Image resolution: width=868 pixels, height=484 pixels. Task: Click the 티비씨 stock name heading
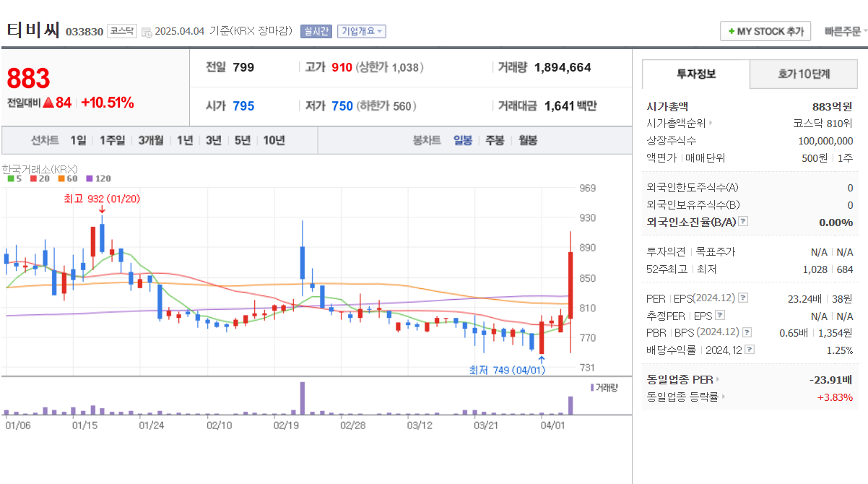[33, 30]
